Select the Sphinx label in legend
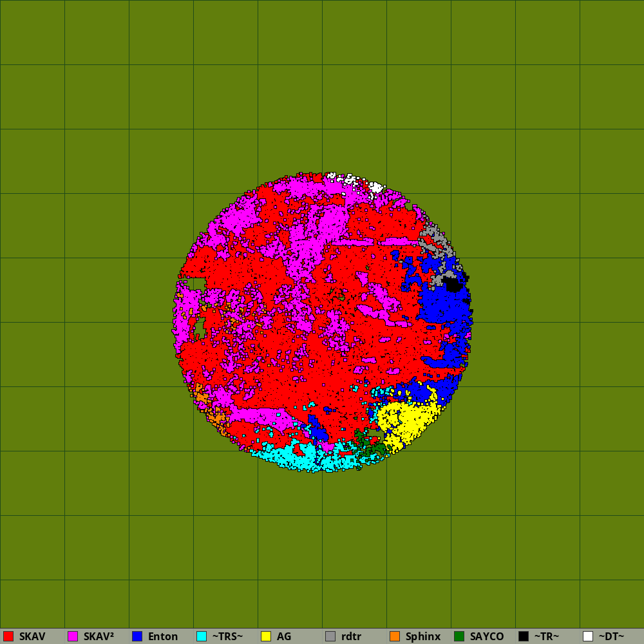 click(x=423, y=637)
